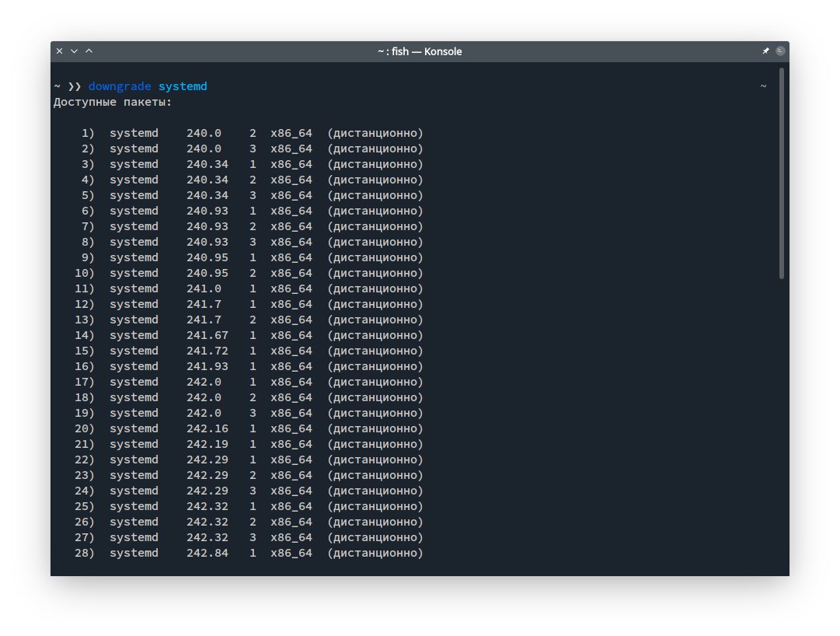Select row 25) systemd 242.32 release 1
This screenshot has height=636, width=840.
pos(249,506)
